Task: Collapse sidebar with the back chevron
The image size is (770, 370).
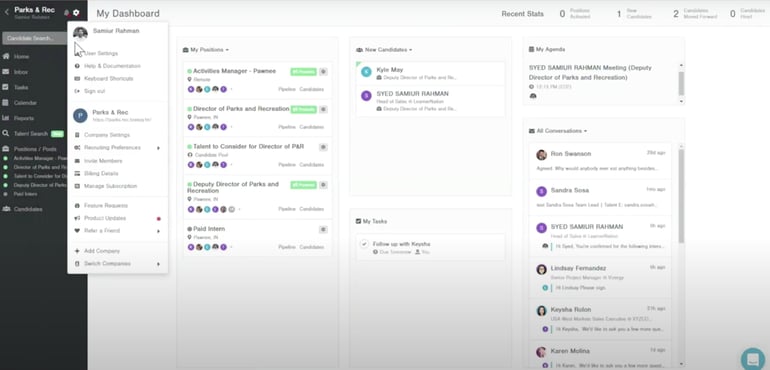Action: tap(6, 11)
